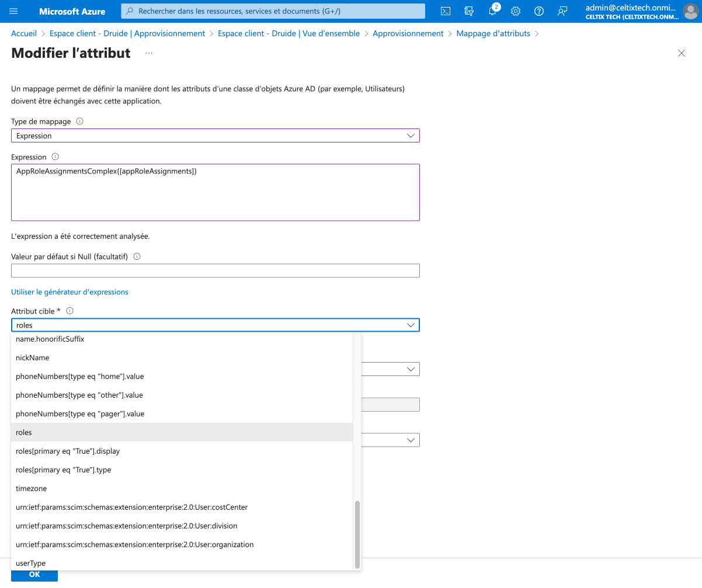Click inside the Expression text area
The height and width of the screenshot is (588, 702).
point(216,192)
